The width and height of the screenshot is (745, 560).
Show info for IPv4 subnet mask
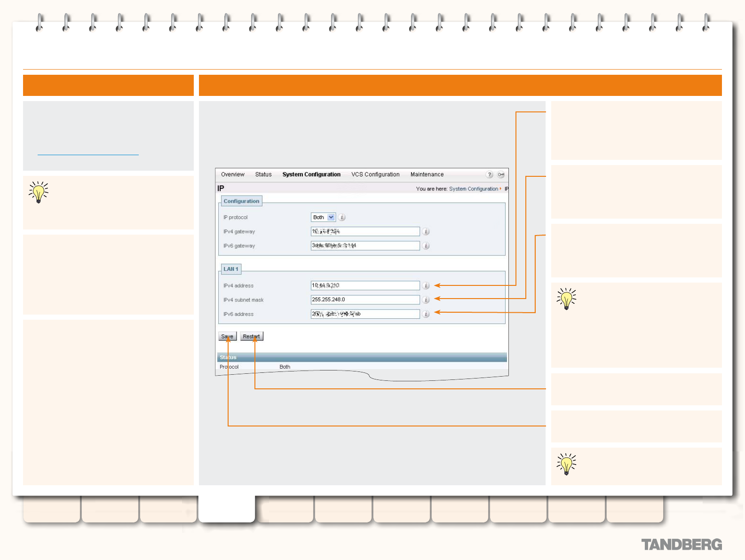coord(426,300)
